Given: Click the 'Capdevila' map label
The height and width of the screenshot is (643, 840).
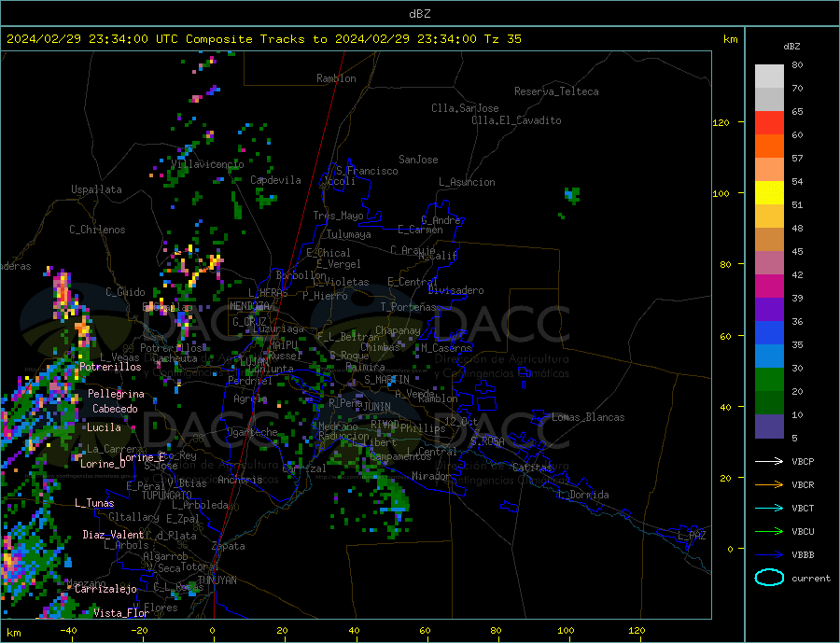Looking at the screenshot, I should pyautogui.click(x=275, y=180).
